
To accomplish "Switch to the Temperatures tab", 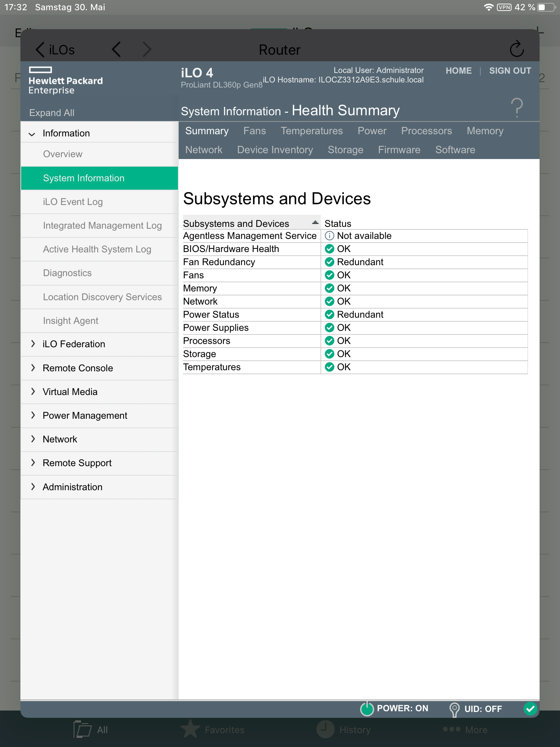I will coord(311,131).
